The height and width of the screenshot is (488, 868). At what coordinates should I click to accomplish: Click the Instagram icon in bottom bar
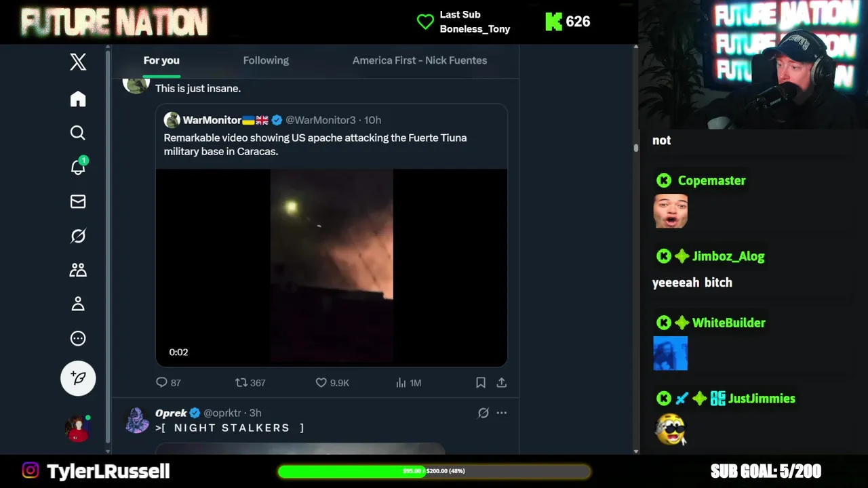click(x=31, y=470)
